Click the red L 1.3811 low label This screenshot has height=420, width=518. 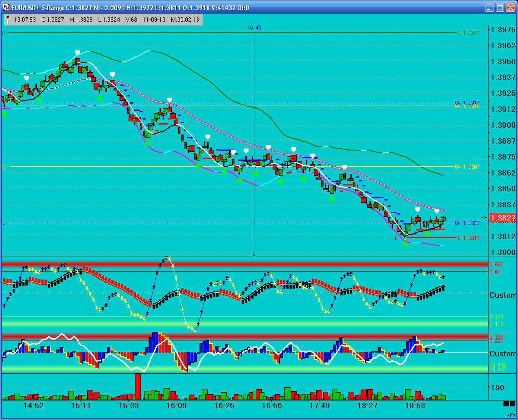468,238
